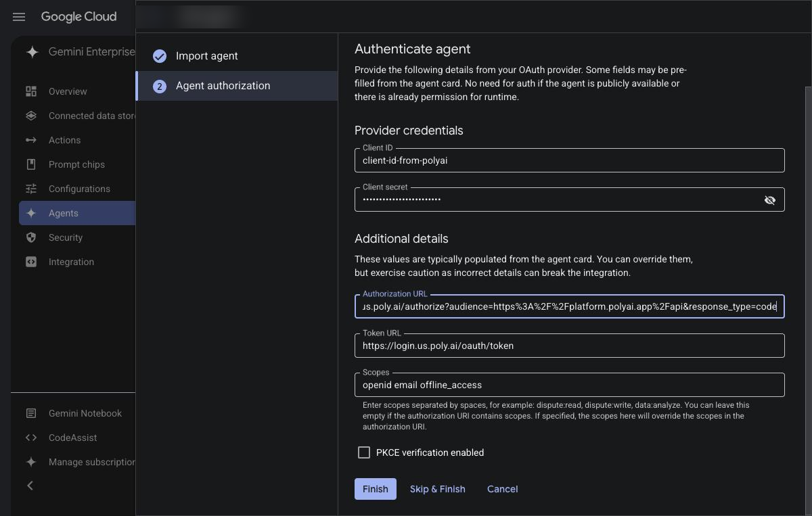Click the step 2 number badge

pyautogui.click(x=160, y=86)
